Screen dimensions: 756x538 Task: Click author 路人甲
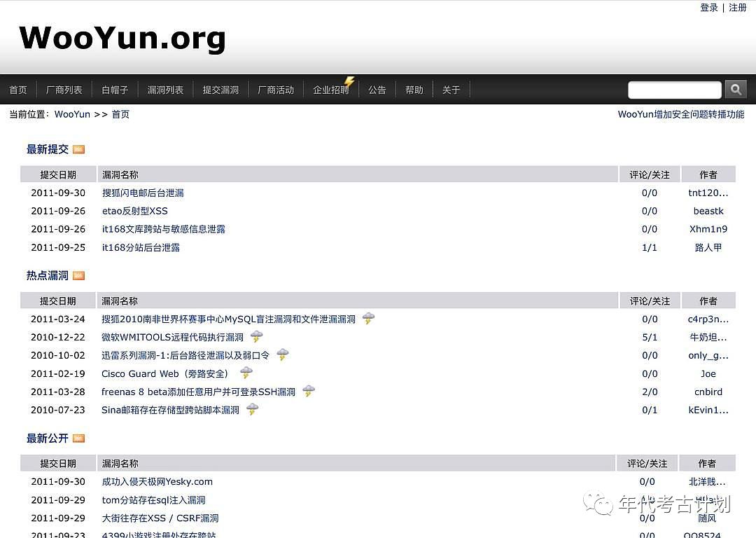tap(708, 247)
